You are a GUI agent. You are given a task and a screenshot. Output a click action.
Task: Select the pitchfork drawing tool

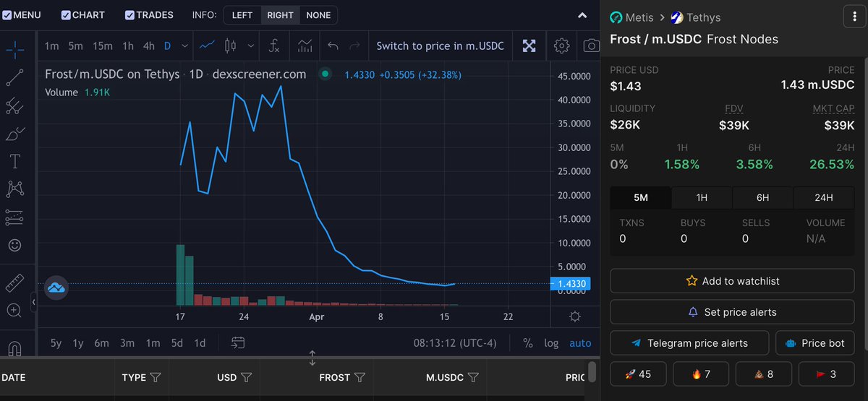pos(15,105)
